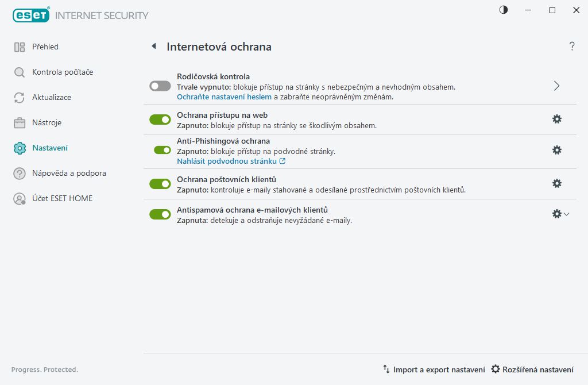Open the Přehled overview icon in sidebar
The image size is (588, 385).
tap(20, 47)
